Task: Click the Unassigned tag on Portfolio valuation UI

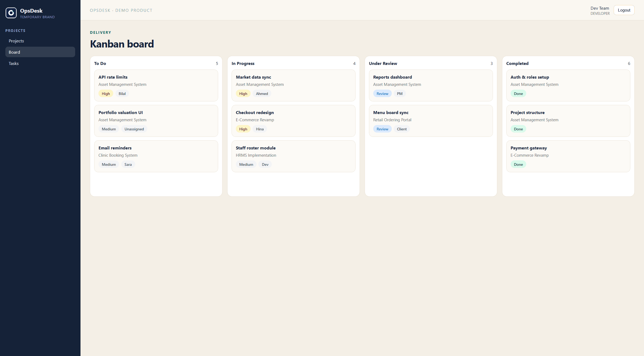Action: tap(134, 129)
